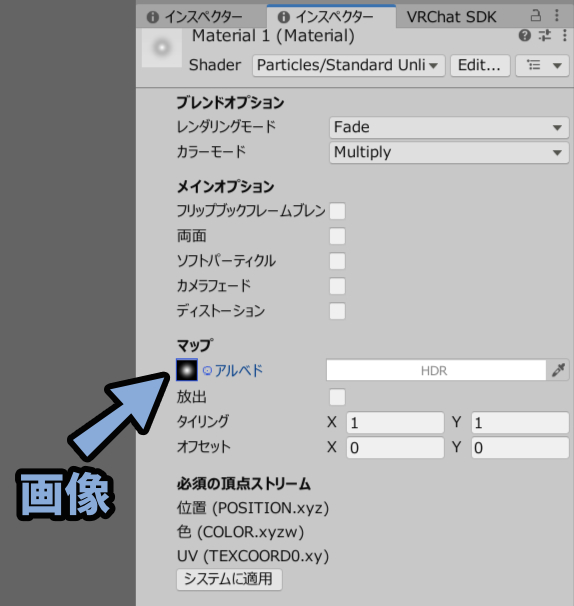Image resolution: width=574 pixels, height=606 pixels.
Task: Select the albedo texture thumbnail slot
Action: (x=187, y=370)
